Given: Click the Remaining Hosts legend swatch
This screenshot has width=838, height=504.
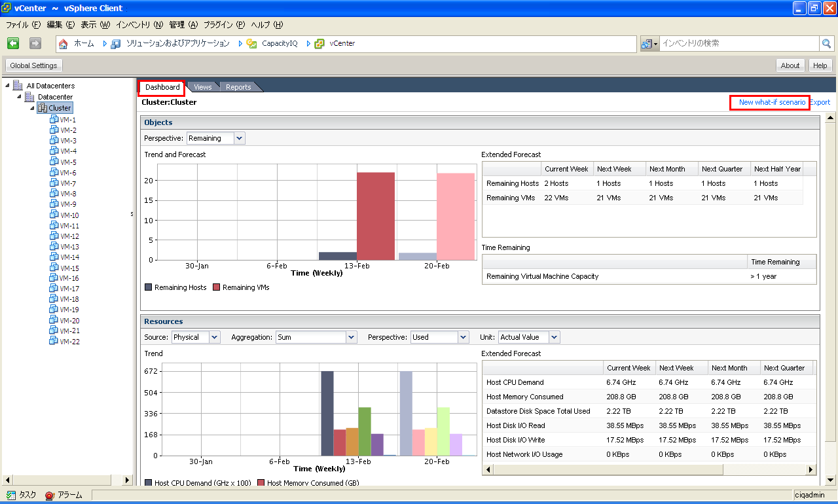Looking at the screenshot, I should (x=149, y=287).
